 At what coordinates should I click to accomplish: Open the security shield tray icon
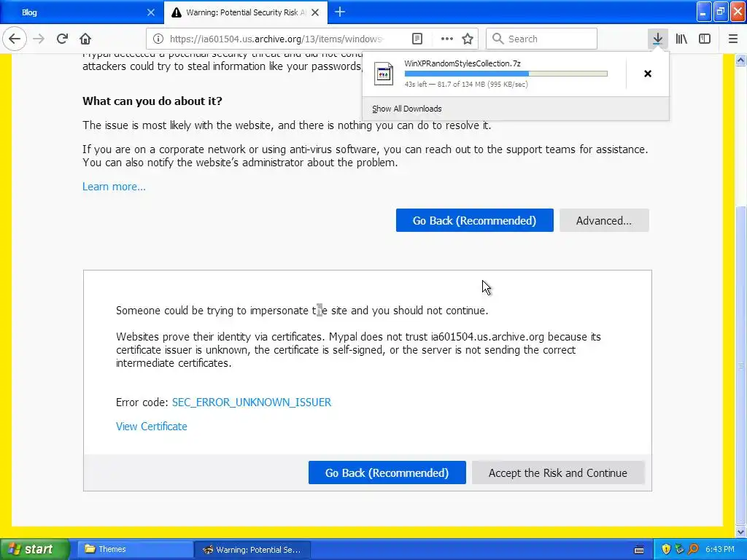666,550
